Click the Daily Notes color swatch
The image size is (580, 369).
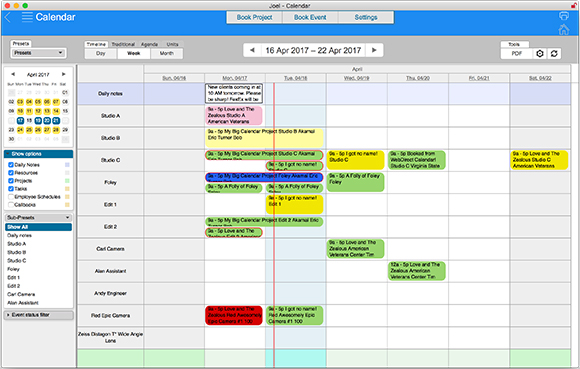click(x=67, y=165)
